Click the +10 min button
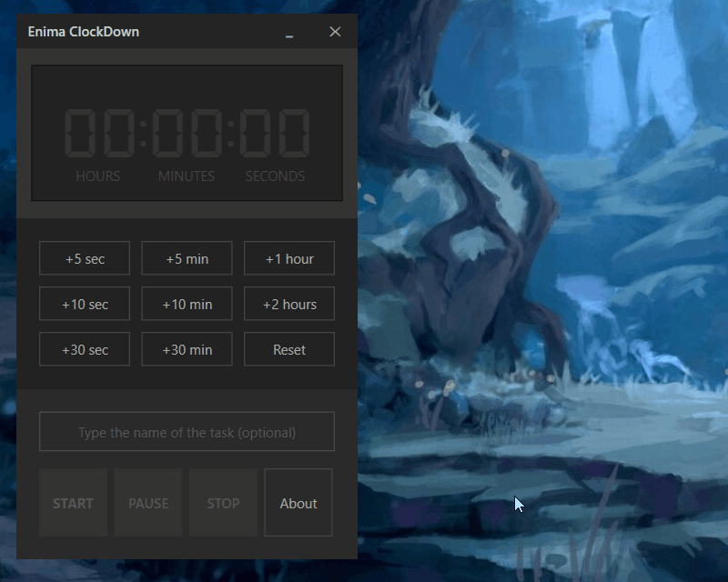 pyautogui.click(x=187, y=304)
